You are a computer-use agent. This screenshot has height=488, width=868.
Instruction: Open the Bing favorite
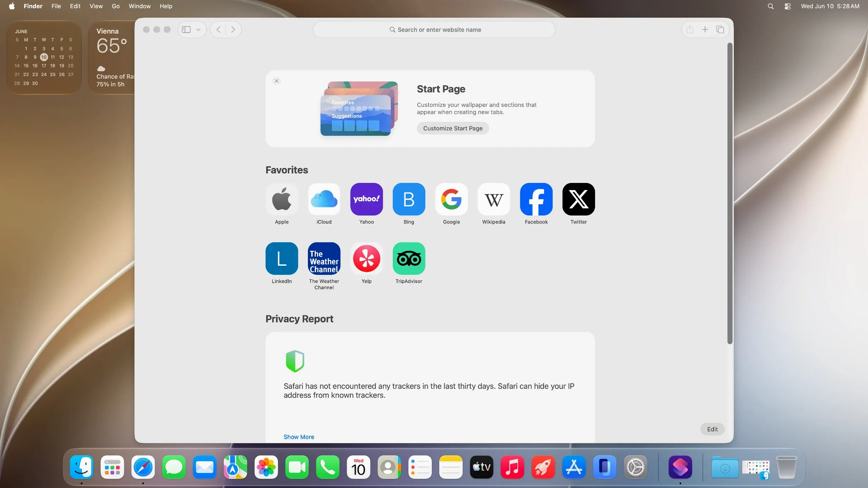[x=409, y=199]
